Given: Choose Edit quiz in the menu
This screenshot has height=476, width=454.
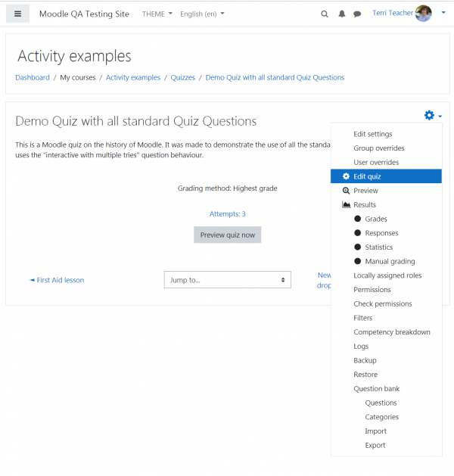Looking at the screenshot, I should (x=386, y=176).
